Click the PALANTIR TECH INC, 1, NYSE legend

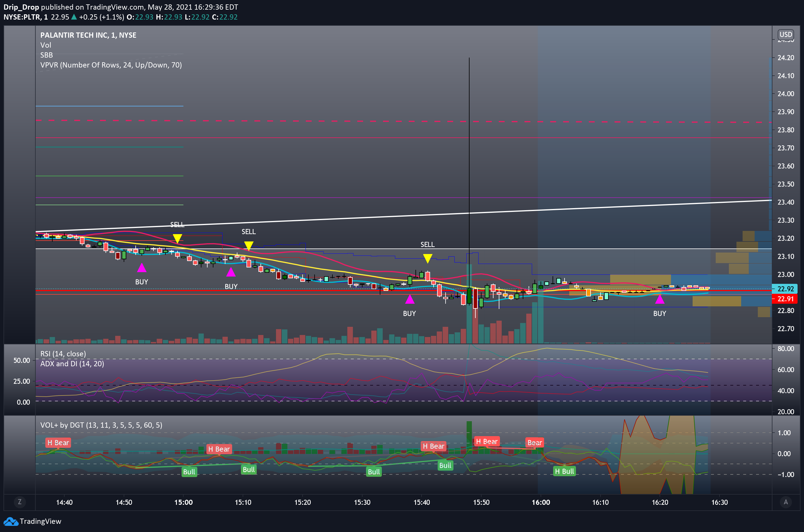88,35
